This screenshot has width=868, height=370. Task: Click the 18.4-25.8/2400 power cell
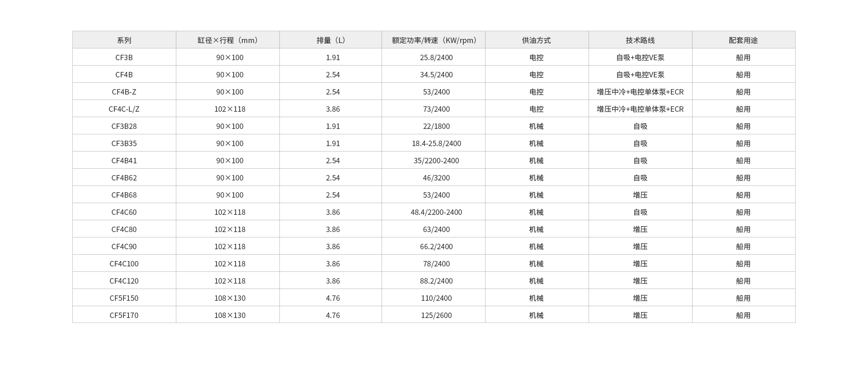[x=436, y=143]
